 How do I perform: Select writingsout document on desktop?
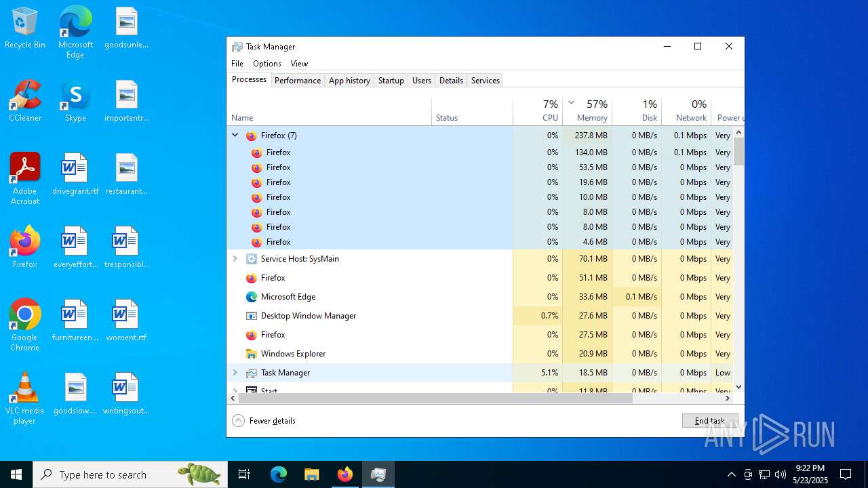126,394
